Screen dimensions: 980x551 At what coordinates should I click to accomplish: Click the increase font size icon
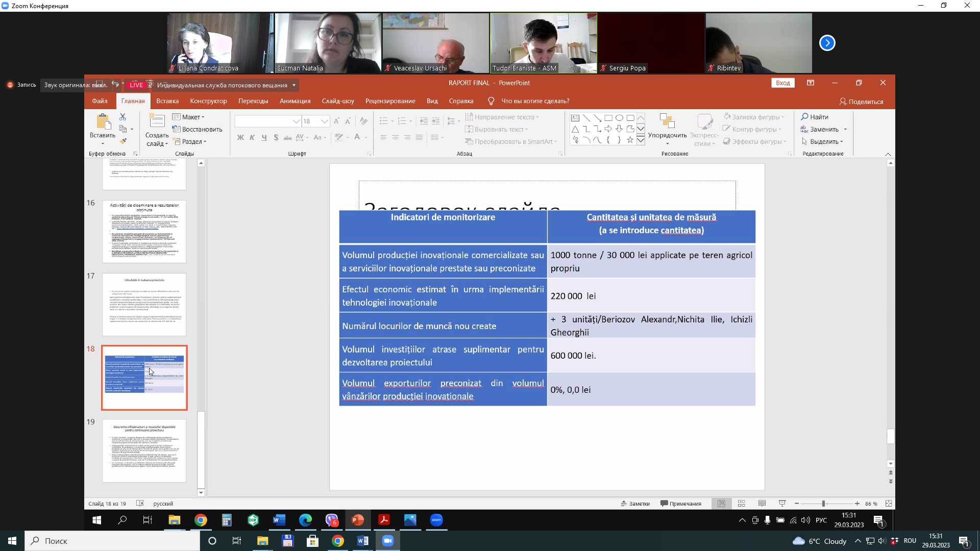pyautogui.click(x=336, y=121)
